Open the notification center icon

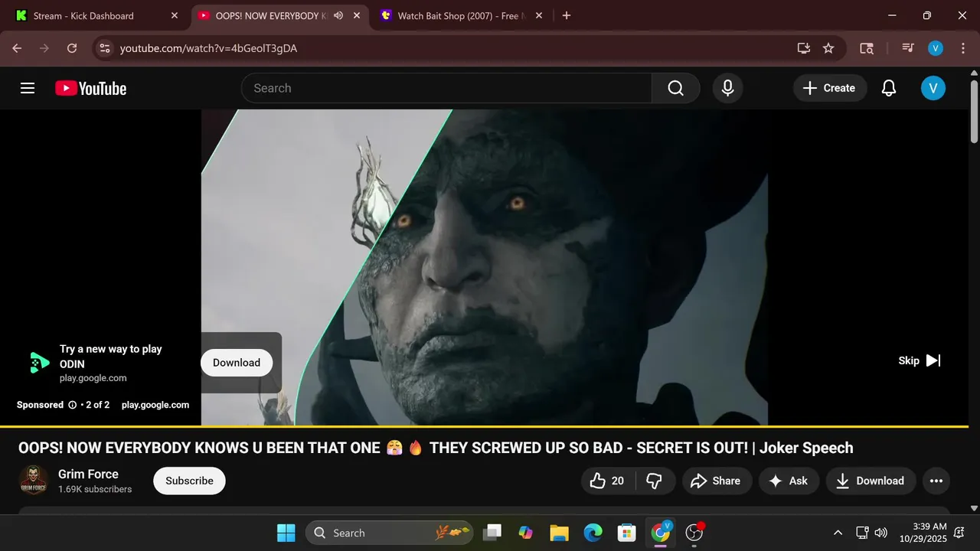(x=959, y=533)
